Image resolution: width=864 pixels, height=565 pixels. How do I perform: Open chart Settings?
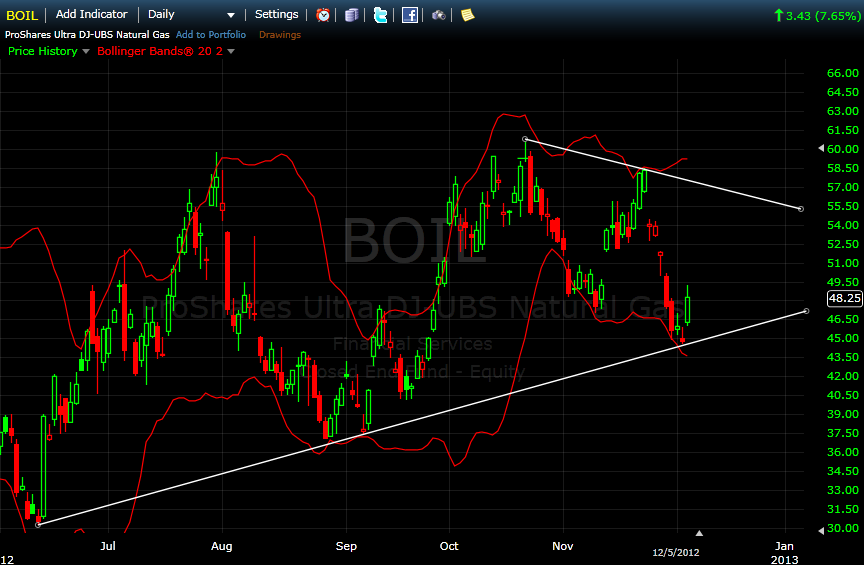(x=277, y=14)
